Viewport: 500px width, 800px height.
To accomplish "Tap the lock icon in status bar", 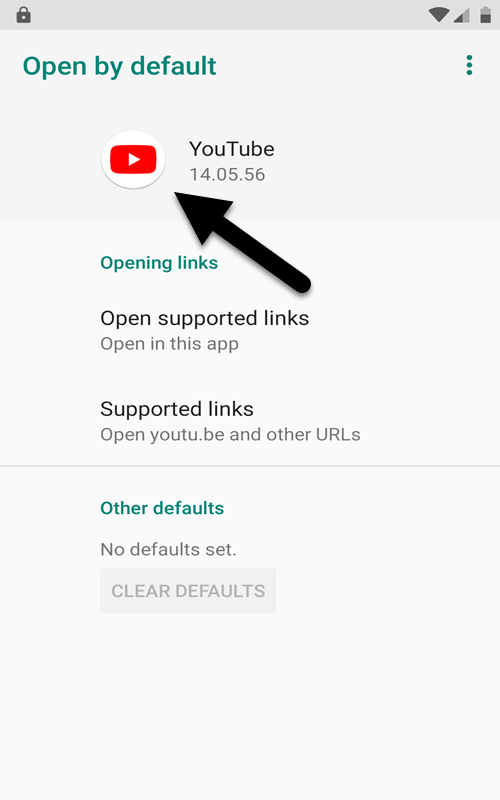I will [x=23, y=15].
